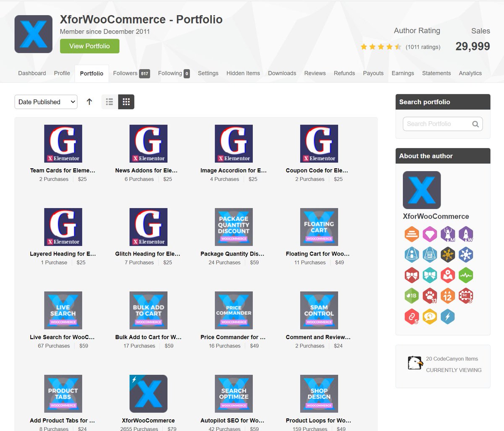Click the blue badge with white arrows
Viewport: 504px width, 431px height.
(466, 254)
